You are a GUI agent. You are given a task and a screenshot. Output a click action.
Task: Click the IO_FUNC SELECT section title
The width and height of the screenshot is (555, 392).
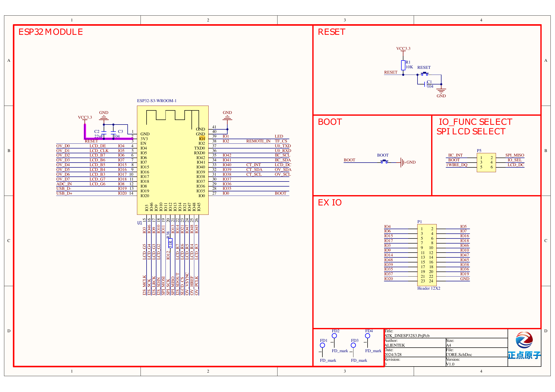476,122
